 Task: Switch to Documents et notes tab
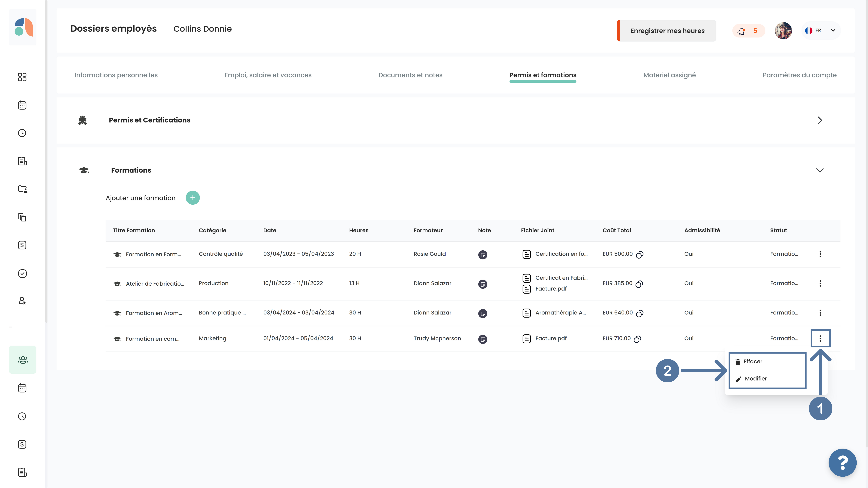[410, 75]
